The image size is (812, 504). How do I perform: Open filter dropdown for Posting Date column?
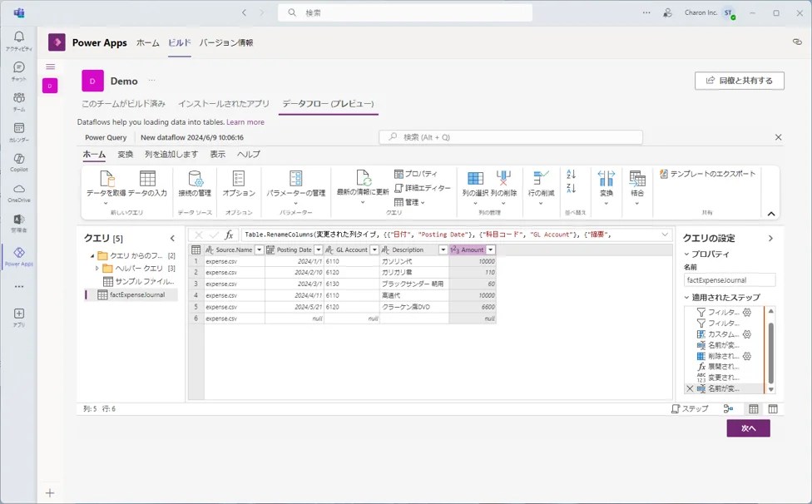pyautogui.click(x=319, y=250)
